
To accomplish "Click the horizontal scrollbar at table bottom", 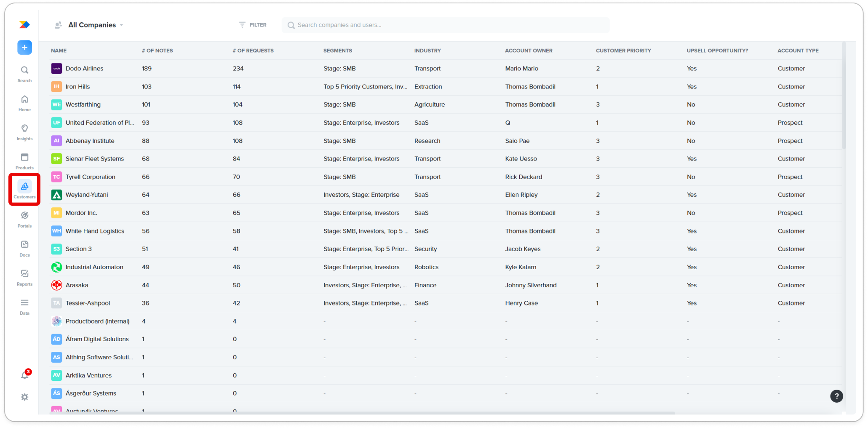I will [x=362, y=413].
